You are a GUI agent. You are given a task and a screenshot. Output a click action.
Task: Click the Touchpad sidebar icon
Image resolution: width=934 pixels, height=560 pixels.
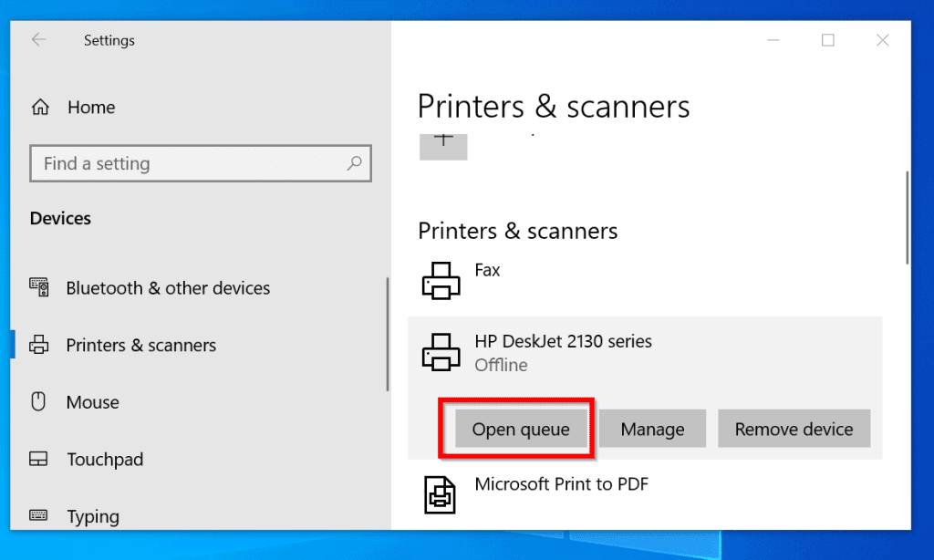(x=38, y=459)
